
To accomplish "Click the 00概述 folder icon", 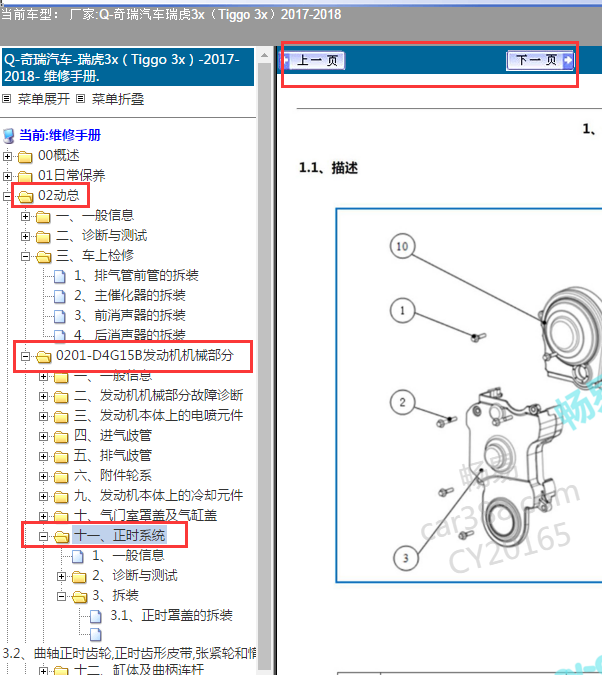I will coord(25,157).
